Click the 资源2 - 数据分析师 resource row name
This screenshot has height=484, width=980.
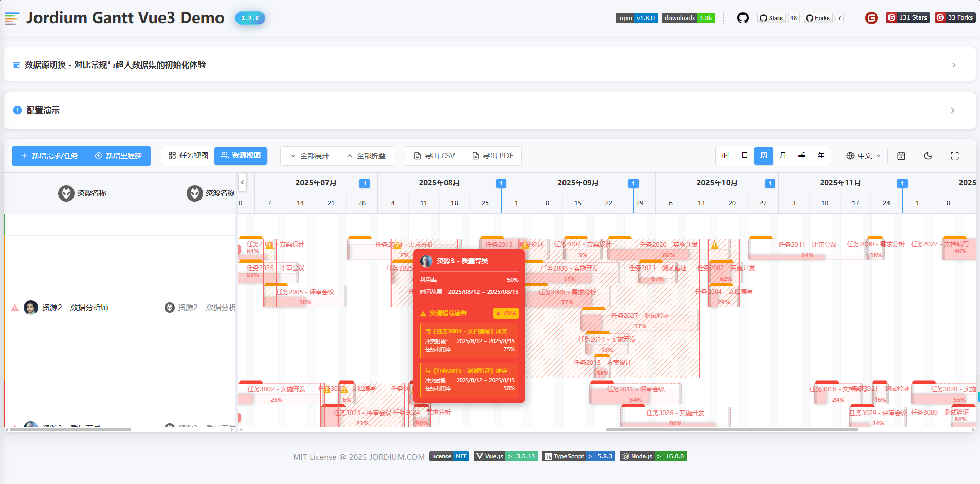75,308
